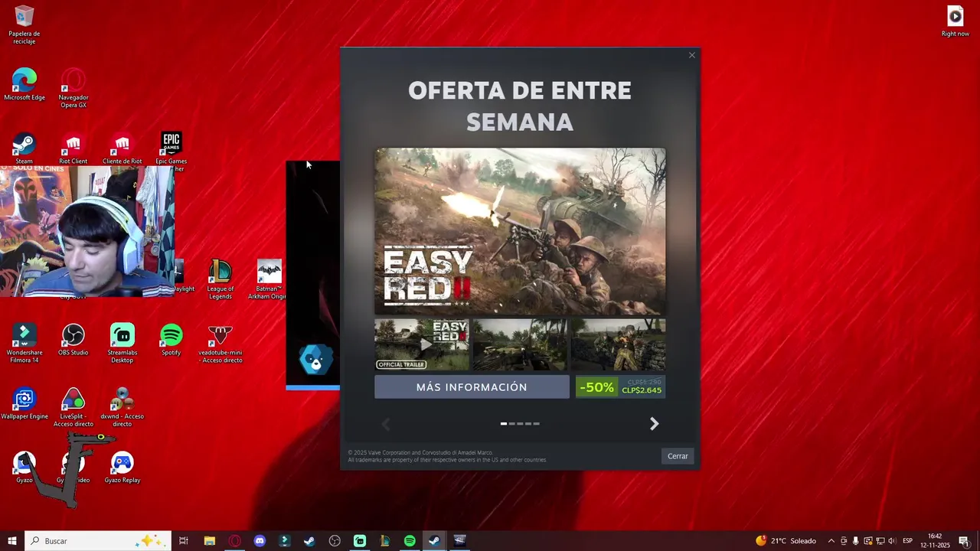
Task: Select the dxwnd desktop shortcut
Action: 122,408
